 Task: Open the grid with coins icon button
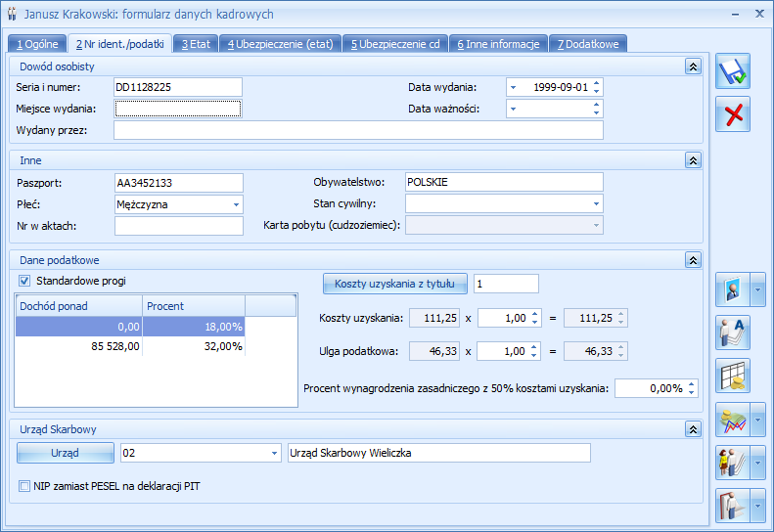(733, 377)
